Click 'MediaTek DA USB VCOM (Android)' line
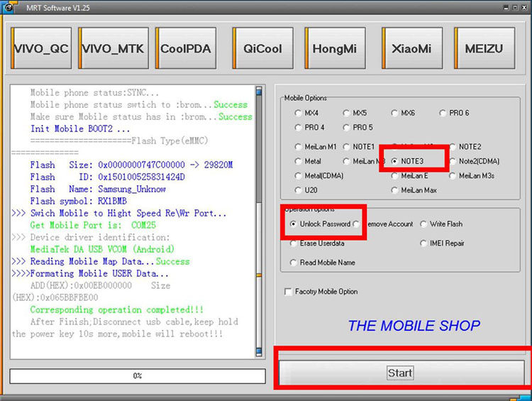 point(102,249)
